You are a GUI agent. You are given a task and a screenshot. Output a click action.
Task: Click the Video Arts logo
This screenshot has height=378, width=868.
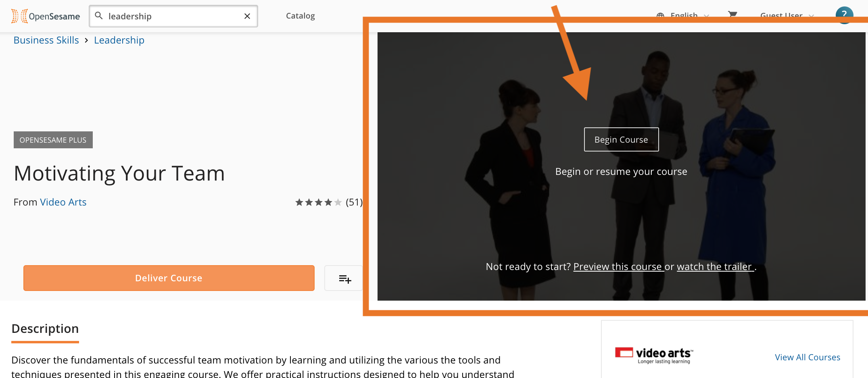654,355
